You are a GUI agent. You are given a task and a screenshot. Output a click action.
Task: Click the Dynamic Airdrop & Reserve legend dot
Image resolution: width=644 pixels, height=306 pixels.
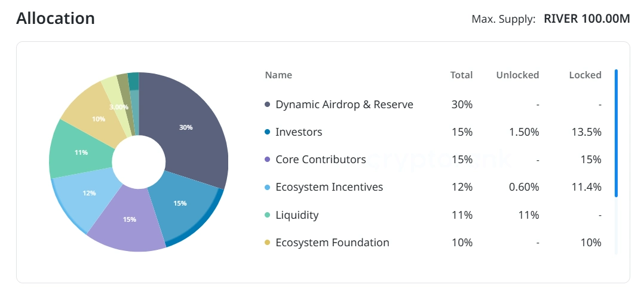268,105
